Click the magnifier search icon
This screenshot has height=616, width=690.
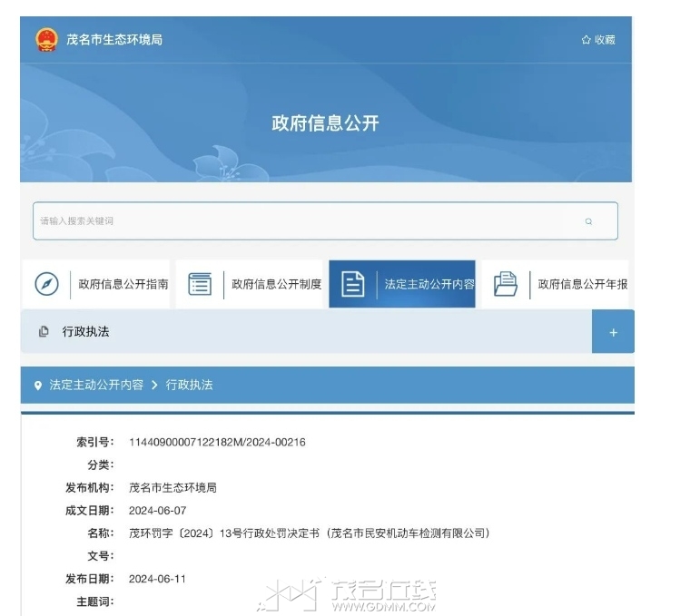(588, 221)
